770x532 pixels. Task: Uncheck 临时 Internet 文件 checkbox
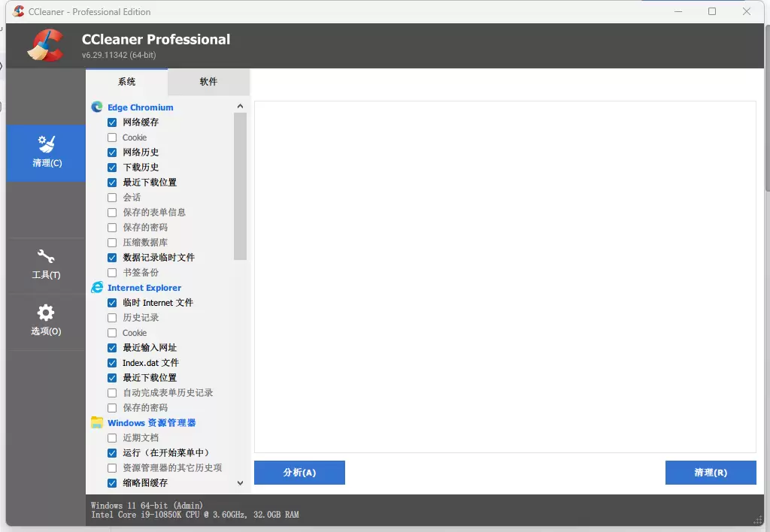click(112, 303)
